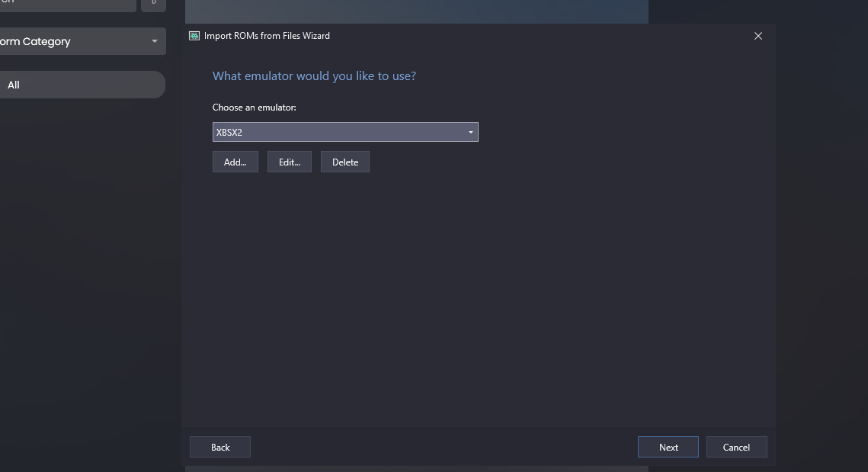Go Back to the previous wizard step
868x472 pixels.
[x=220, y=447]
